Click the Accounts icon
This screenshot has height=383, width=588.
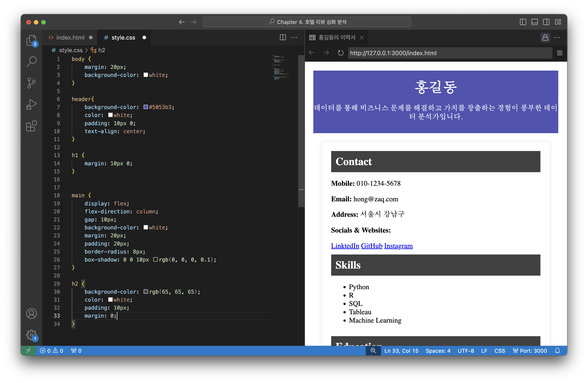(x=31, y=314)
